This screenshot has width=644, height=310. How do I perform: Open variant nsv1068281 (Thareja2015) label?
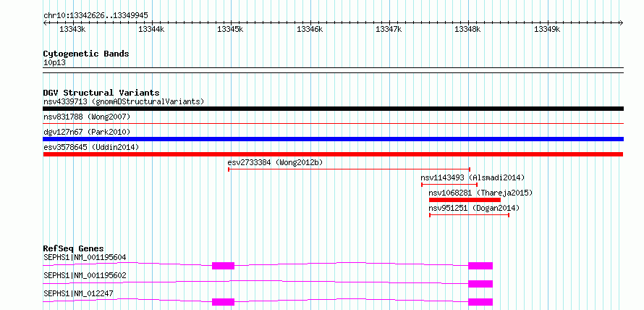480,193
